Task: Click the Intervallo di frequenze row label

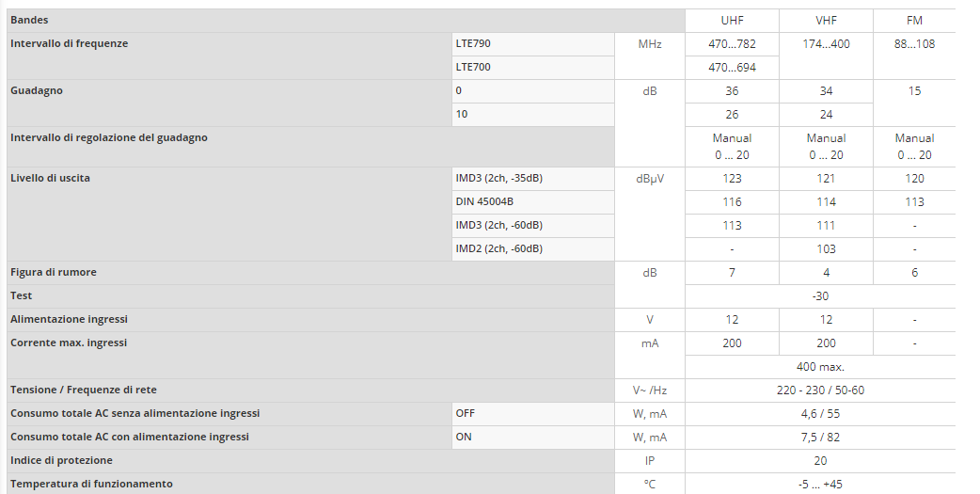Action: coord(69,43)
